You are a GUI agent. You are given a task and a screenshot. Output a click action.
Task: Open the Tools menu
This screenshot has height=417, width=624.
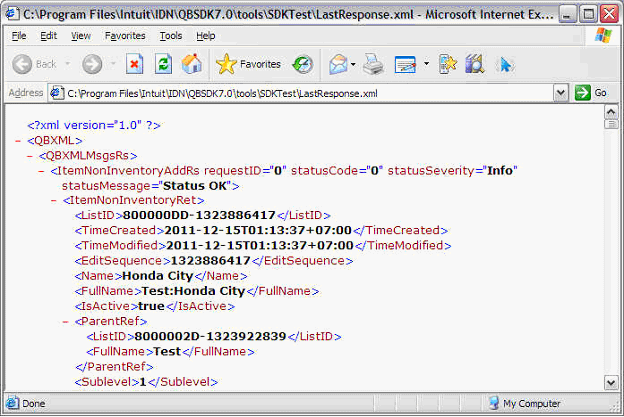pos(171,36)
